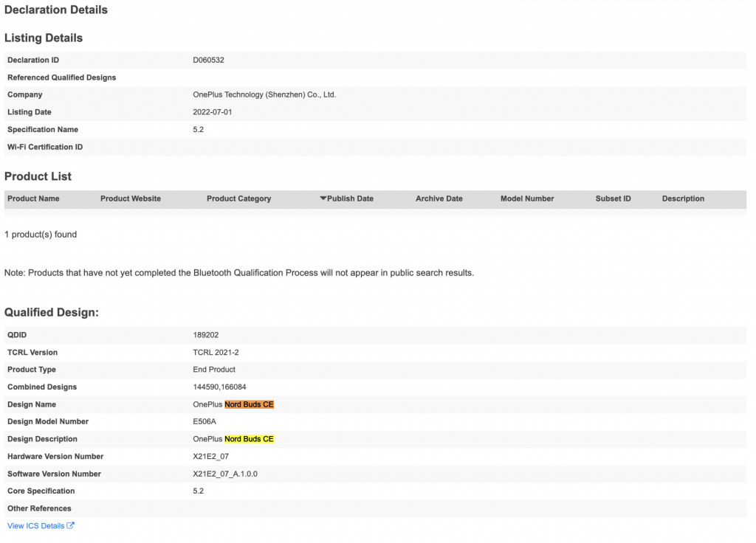Screen dimensions: 756x543
Task: Click the Hardware Version Number label
Action: coord(55,456)
